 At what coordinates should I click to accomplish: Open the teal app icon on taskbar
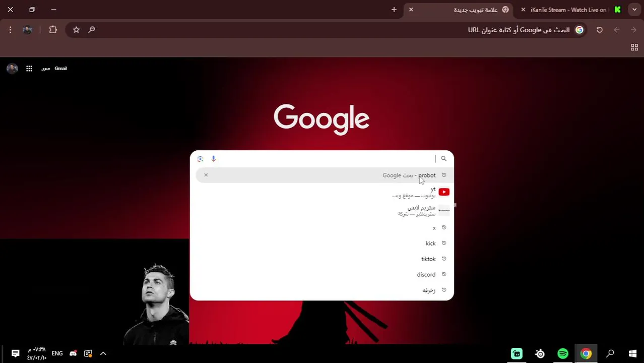point(517,353)
